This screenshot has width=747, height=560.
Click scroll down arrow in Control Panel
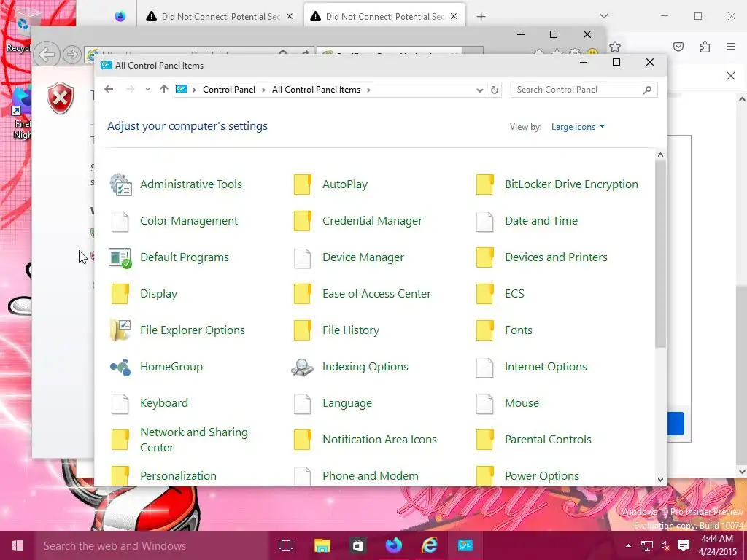(660, 480)
